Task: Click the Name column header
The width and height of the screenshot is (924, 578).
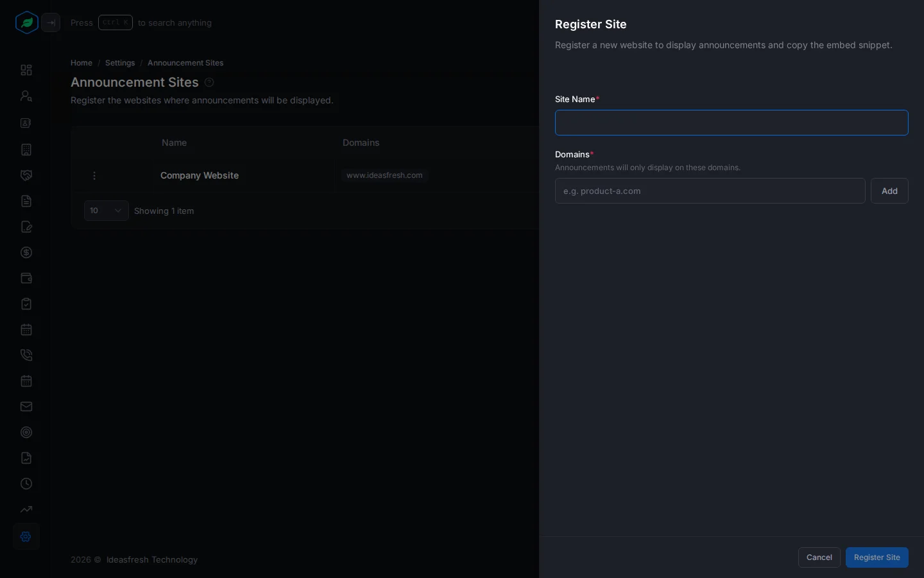Action: coord(175,143)
